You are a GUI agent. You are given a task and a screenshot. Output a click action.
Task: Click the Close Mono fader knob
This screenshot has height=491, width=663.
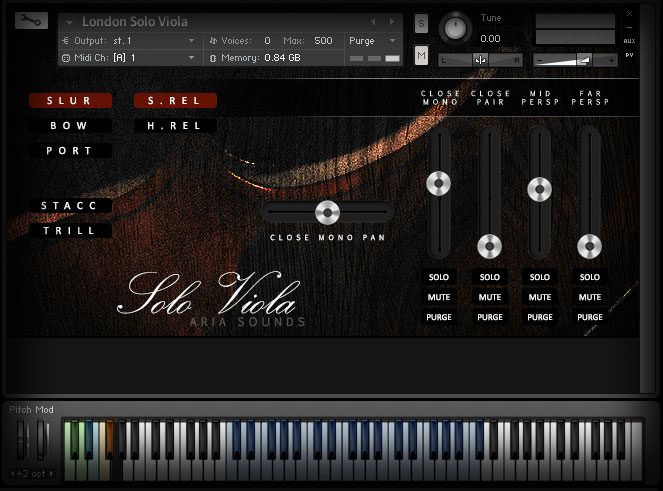click(438, 183)
